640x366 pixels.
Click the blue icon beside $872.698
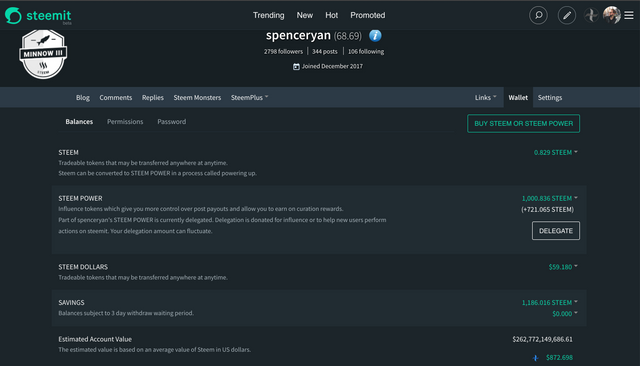tap(536, 358)
